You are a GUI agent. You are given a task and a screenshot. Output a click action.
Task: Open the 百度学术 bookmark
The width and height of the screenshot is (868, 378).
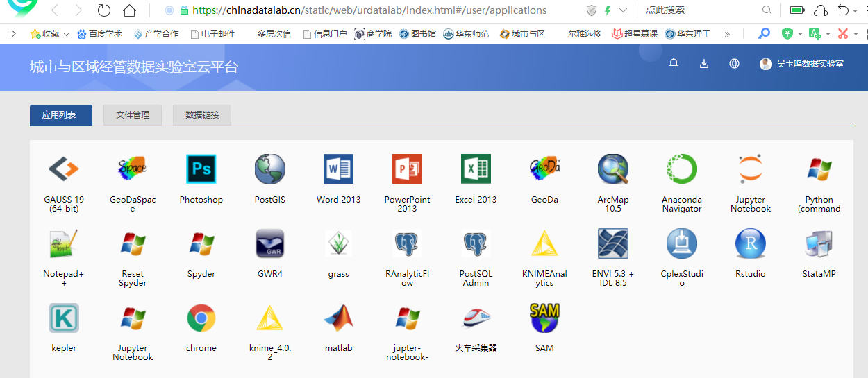100,33
